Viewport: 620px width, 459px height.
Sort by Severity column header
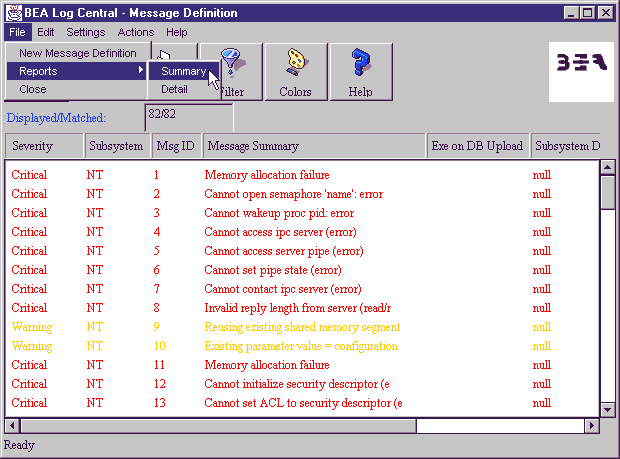44,146
